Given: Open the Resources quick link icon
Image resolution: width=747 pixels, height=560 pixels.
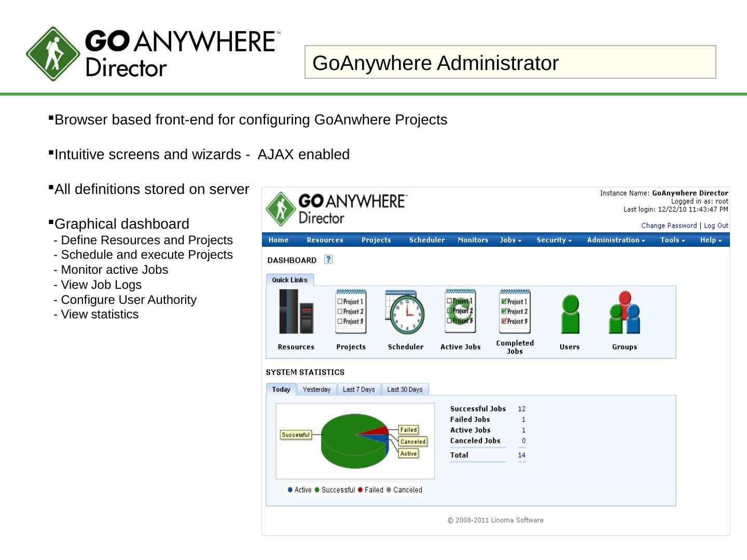Looking at the screenshot, I should [x=296, y=312].
